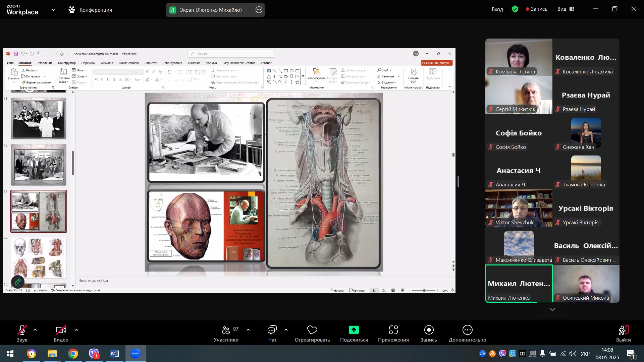Expand video options arrow next to Видео
This screenshot has height=362, width=644.
76,330
